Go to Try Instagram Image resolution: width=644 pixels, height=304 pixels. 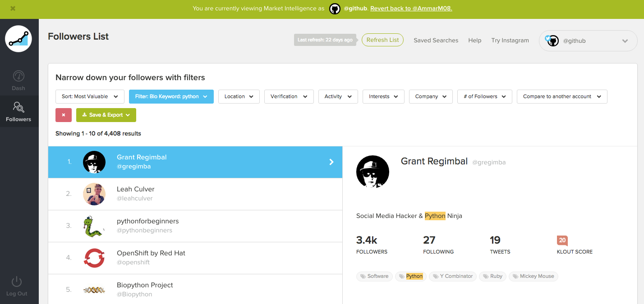pos(510,41)
